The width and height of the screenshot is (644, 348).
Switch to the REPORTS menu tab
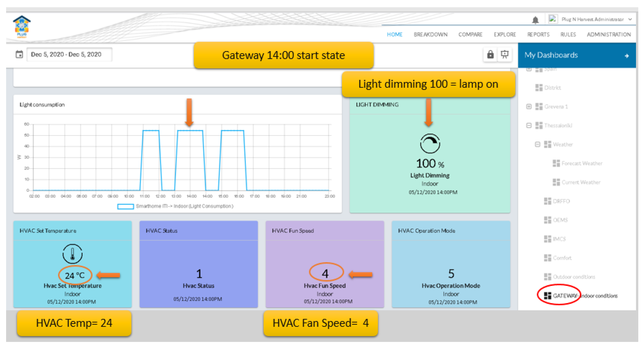(x=538, y=34)
